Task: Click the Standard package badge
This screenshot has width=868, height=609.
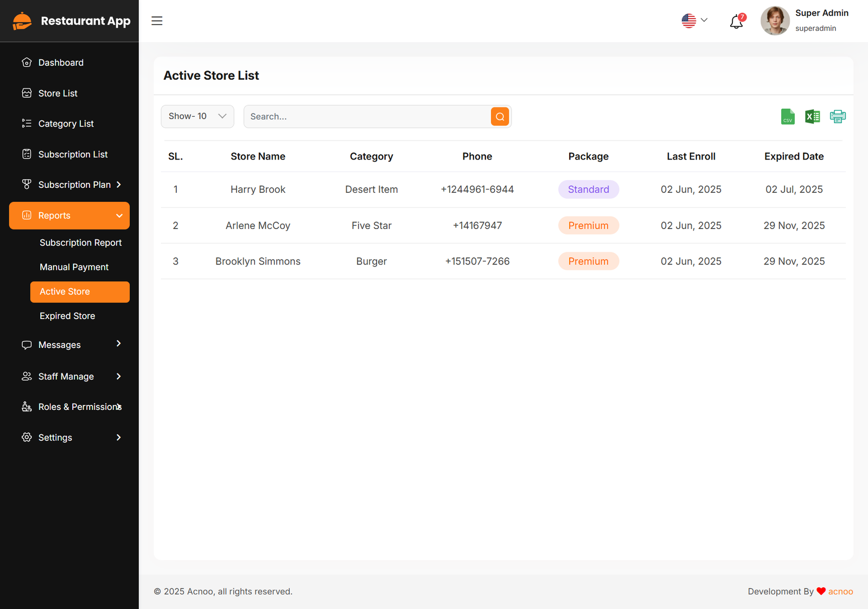Action: coord(588,189)
